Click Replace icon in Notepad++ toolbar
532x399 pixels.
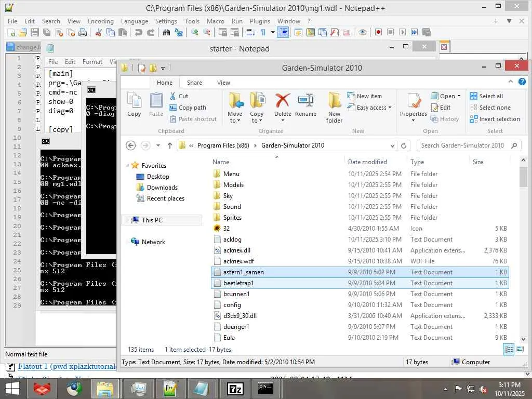click(179, 32)
